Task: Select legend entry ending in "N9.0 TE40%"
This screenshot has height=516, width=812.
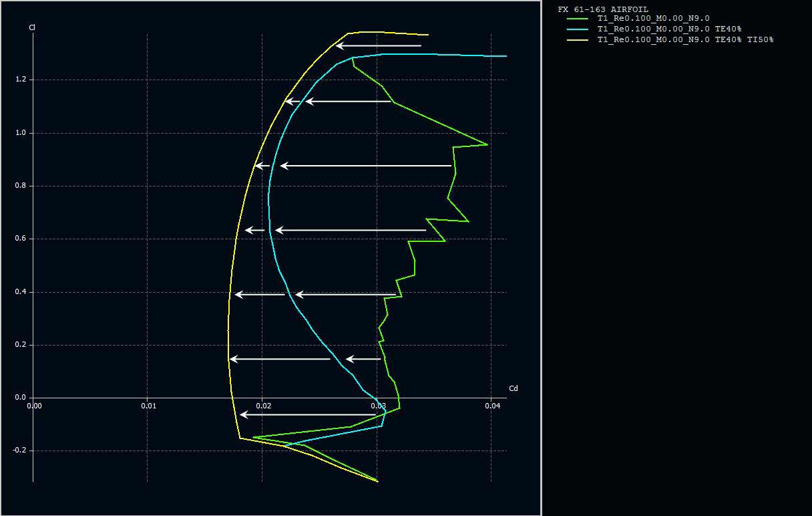Action: [670, 29]
